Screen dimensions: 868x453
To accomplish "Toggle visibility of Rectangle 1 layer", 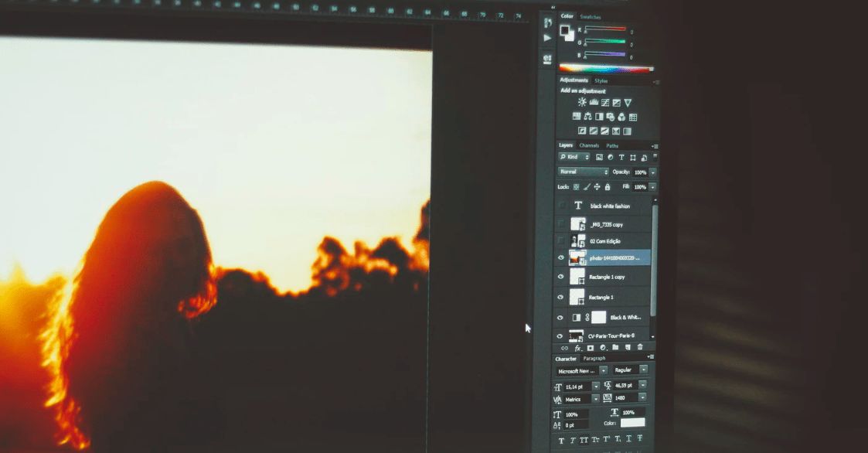I will [560, 298].
